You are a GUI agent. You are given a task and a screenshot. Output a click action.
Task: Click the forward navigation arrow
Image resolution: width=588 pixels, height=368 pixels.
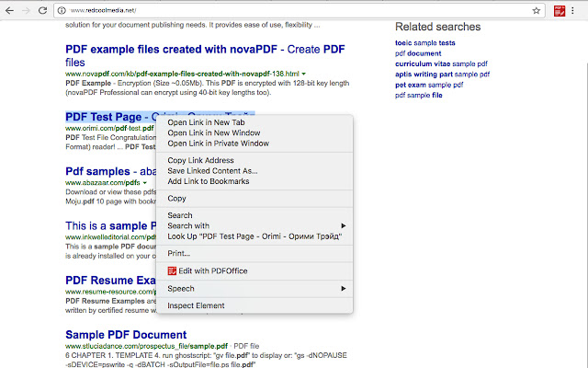(26, 10)
